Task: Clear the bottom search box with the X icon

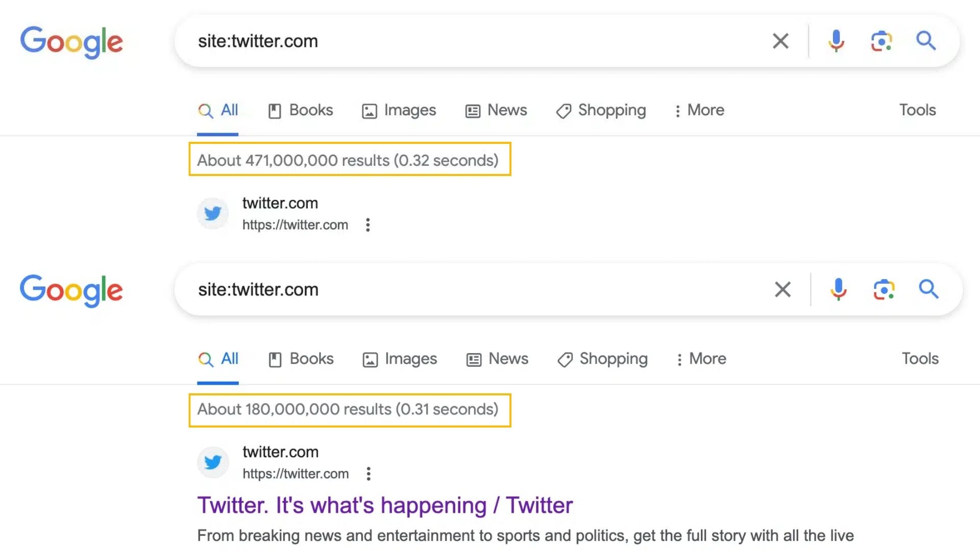Action: 782,289
